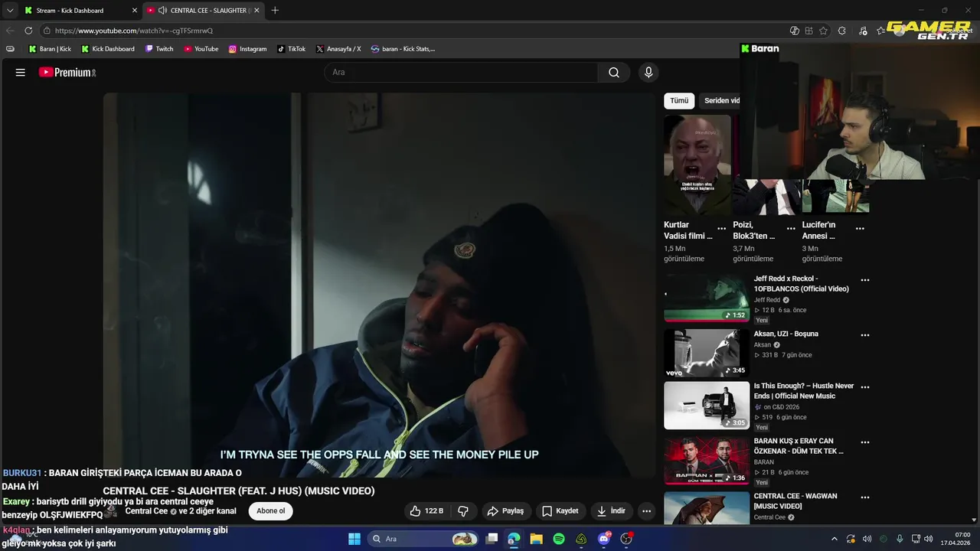Close the Stream - Kick Dashboard tab
The width and height of the screenshot is (980, 551).
(135, 10)
